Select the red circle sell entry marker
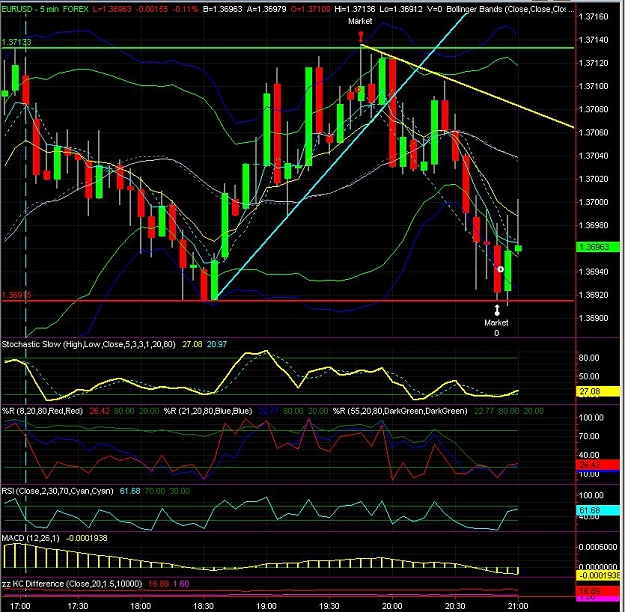 point(358,90)
